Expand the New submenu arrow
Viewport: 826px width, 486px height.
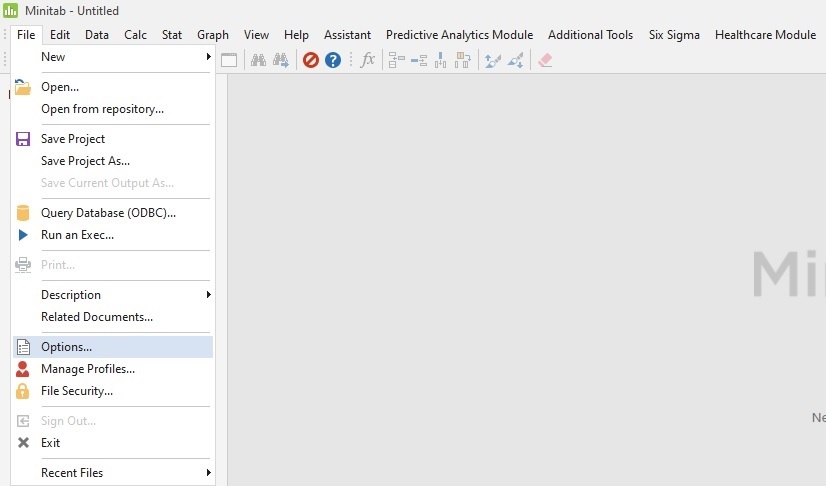[x=209, y=57]
